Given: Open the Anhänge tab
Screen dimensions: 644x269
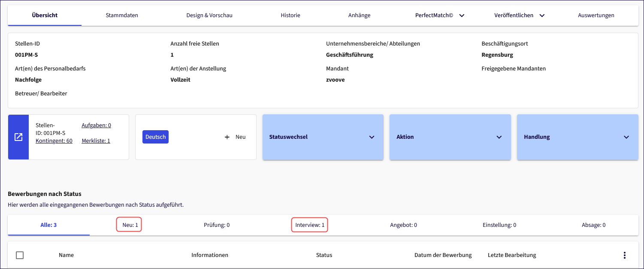Looking at the screenshot, I should pos(359,15).
